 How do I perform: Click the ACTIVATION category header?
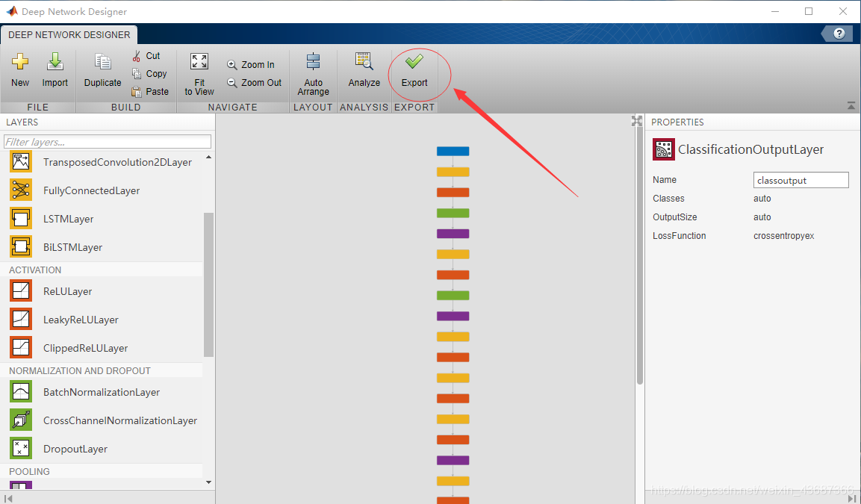point(35,270)
